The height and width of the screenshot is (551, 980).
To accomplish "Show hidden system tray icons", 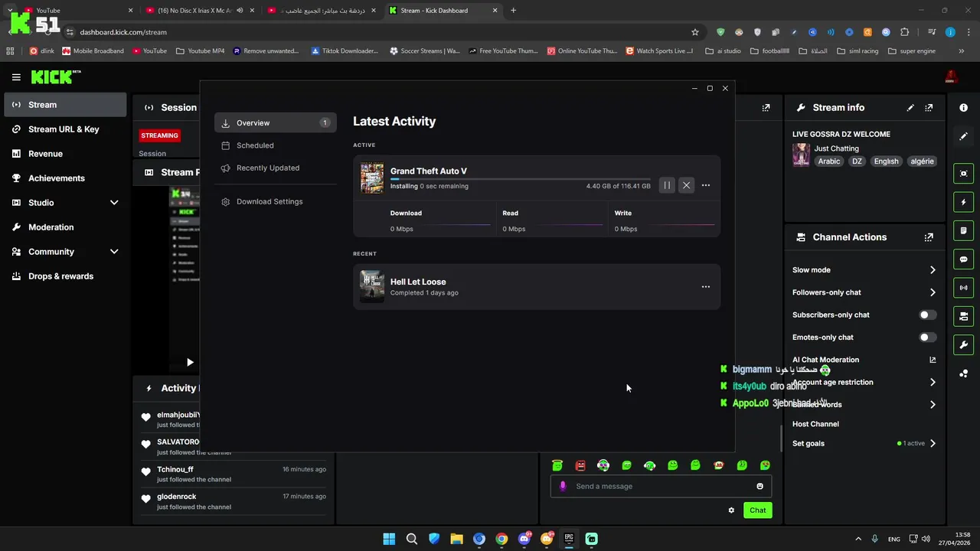I will point(857,539).
